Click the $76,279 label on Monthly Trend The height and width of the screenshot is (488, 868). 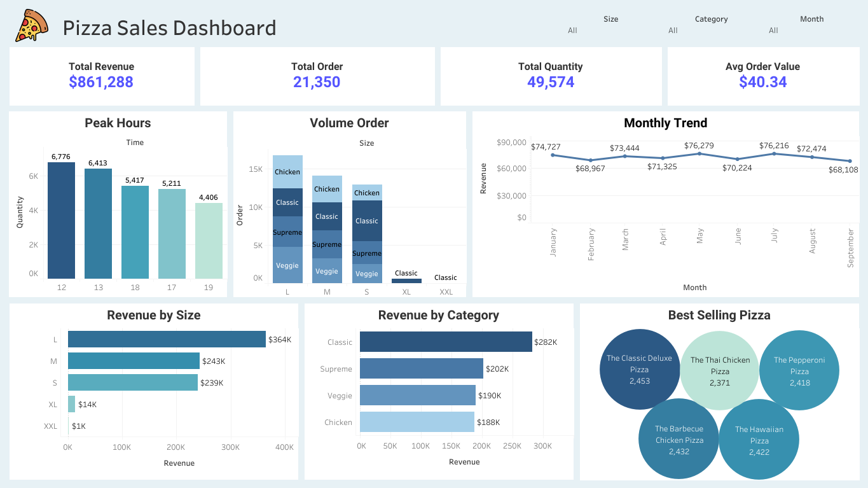point(699,146)
